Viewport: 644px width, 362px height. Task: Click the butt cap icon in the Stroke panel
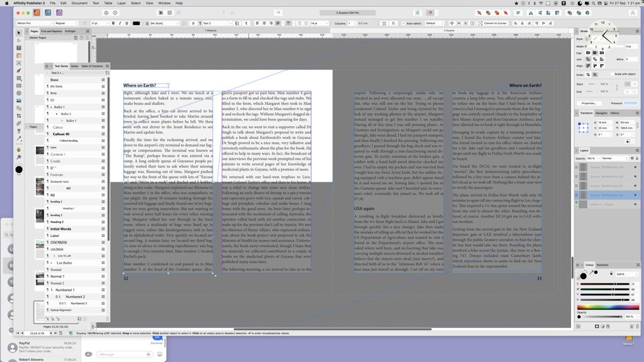click(x=588, y=53)
